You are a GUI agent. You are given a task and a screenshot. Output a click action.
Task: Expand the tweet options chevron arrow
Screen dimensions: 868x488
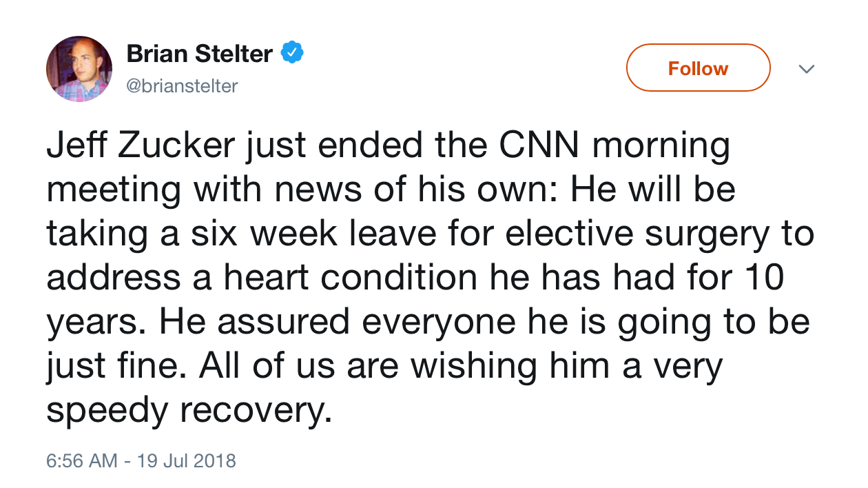(806, 69)
